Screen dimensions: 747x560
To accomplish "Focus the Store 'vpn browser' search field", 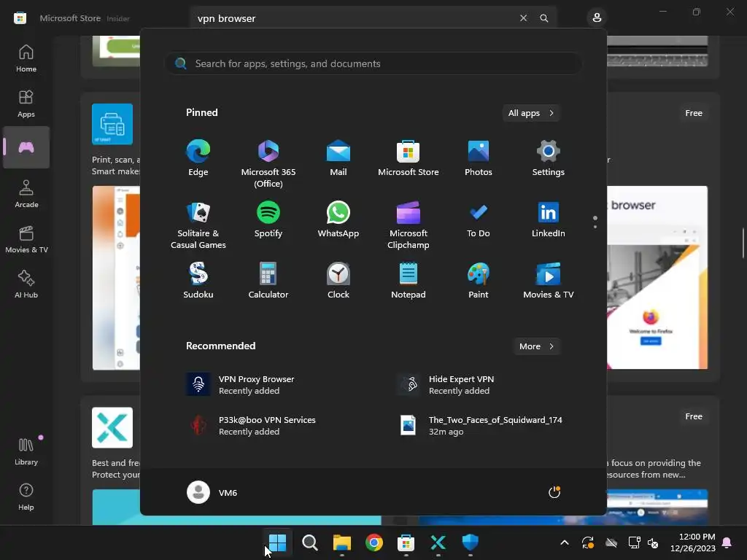I will tap(352, 18).
